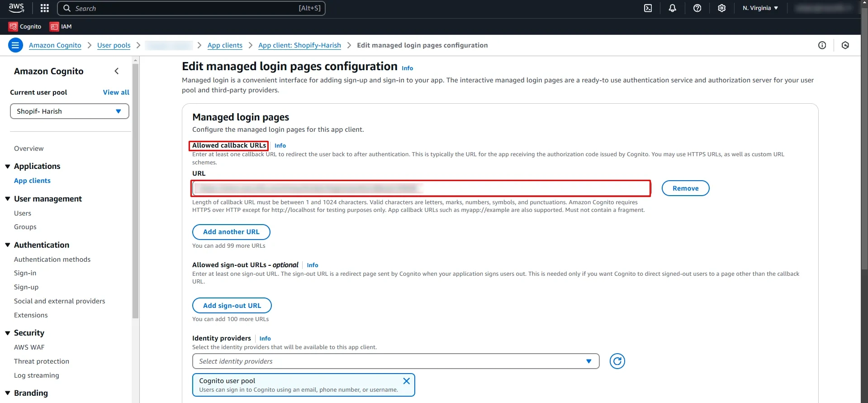Click the IAM service shortcut icon
Screen dimensions: 868x403
54,27
